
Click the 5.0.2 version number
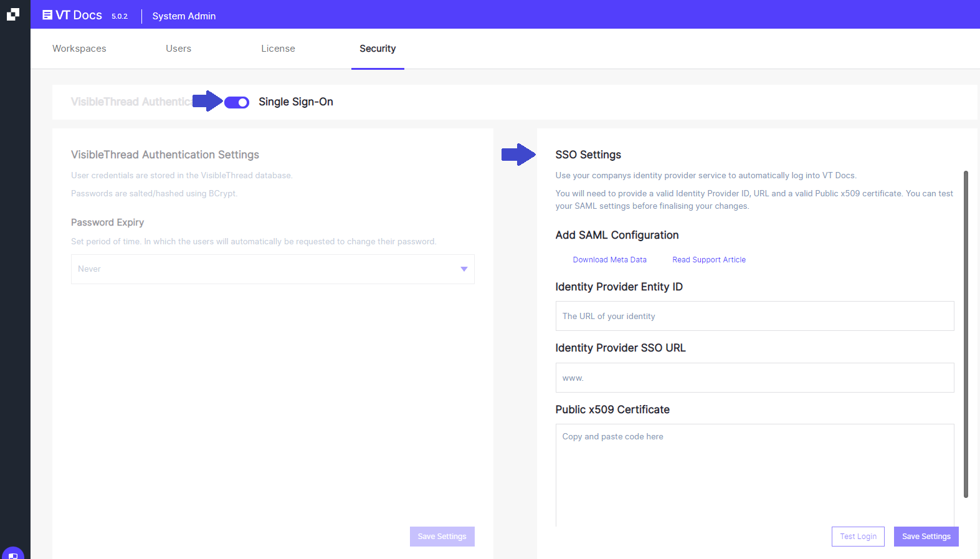coord(120,16)
